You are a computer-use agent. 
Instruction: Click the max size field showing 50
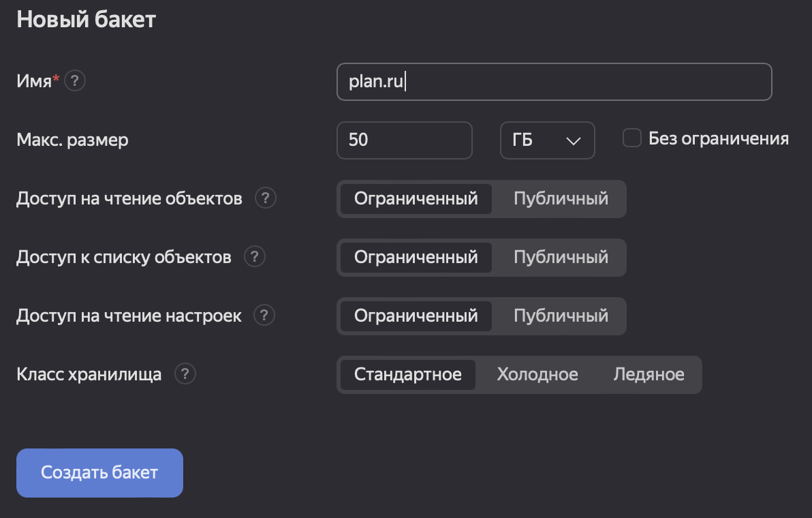pyautogui.click(x=404, y=140)
